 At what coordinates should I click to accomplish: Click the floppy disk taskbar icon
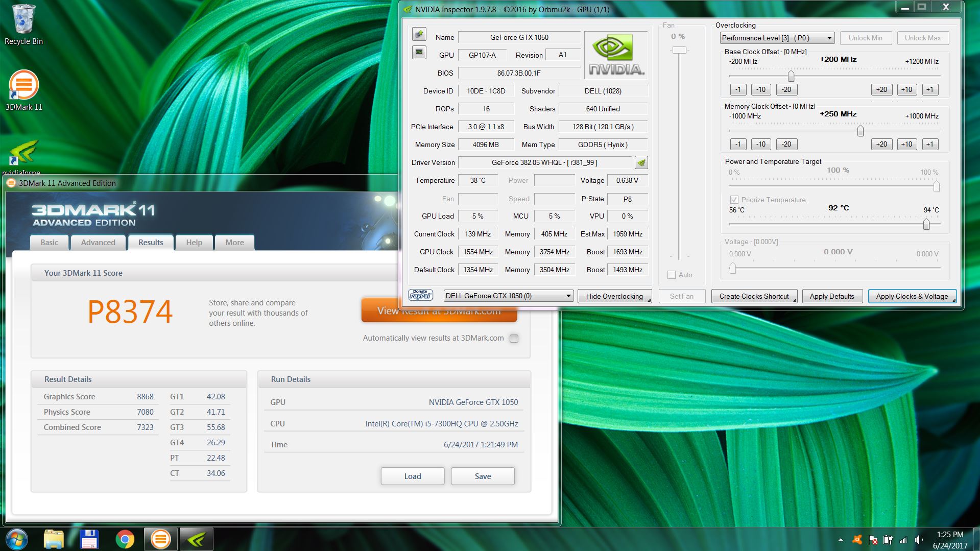pyautogui.click(x=89, y=539)
